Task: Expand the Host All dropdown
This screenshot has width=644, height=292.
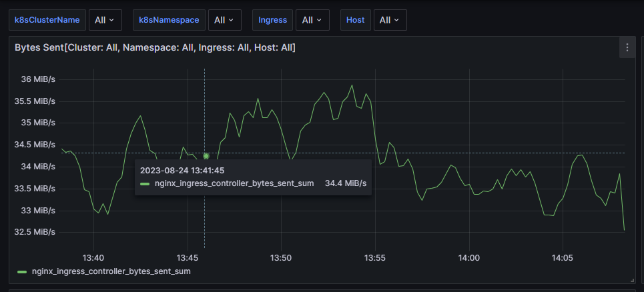Action: (x=390, y=20)
